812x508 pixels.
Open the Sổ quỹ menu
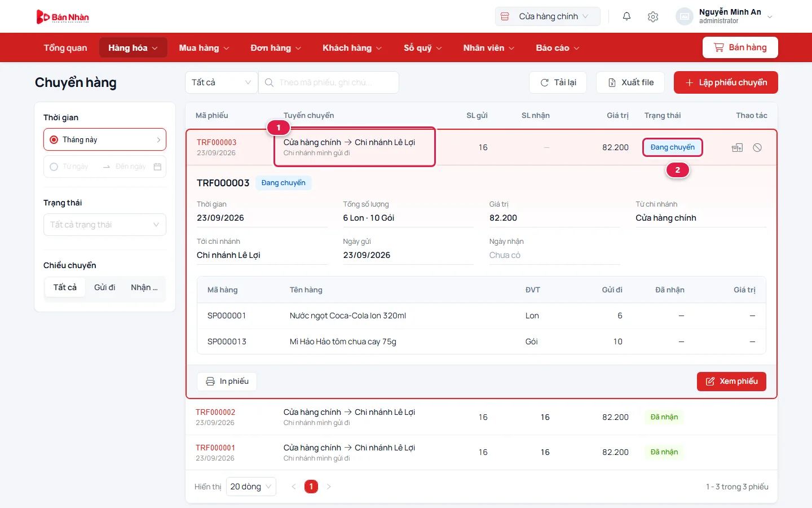[423, 48]
